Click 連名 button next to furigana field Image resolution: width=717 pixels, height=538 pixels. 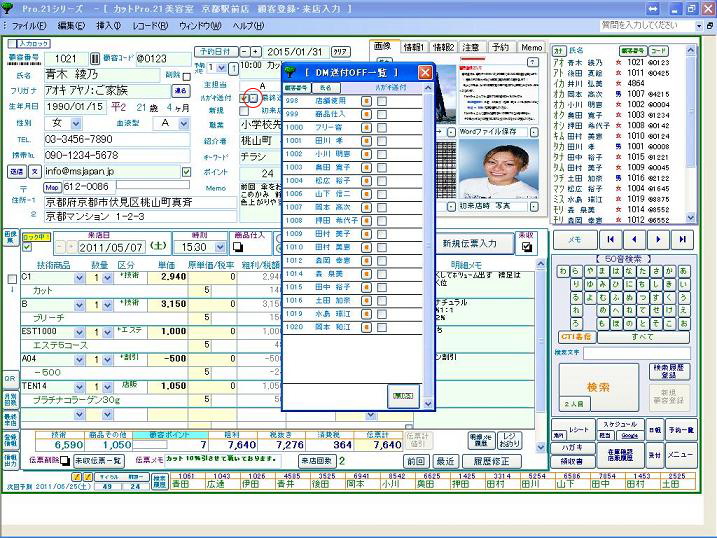[x=181, y=91]
